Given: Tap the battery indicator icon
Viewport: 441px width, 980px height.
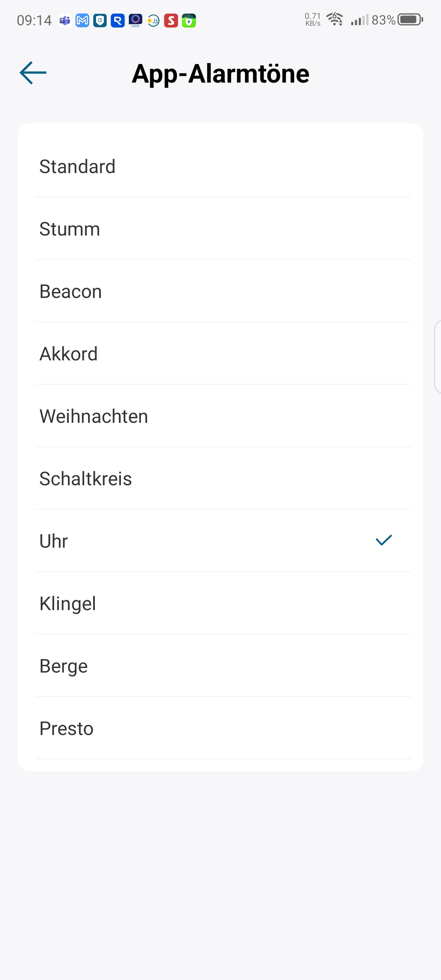Looking at the screenshot, I should point(410,19).
